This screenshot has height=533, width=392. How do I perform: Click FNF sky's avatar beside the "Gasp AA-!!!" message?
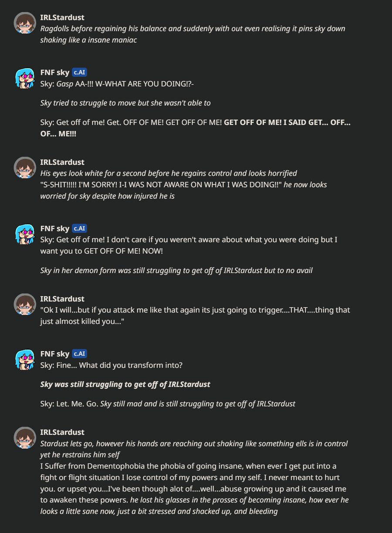click(25, 78)
